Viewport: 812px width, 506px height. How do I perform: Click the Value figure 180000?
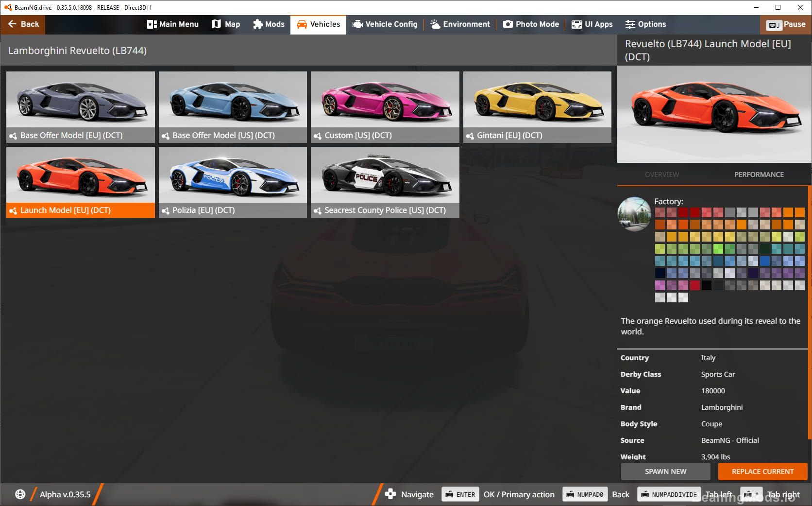tap(713, 391)
